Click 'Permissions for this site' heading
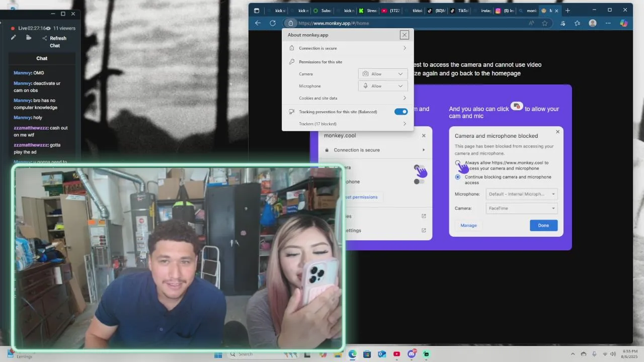 click(x=320, y=62)
